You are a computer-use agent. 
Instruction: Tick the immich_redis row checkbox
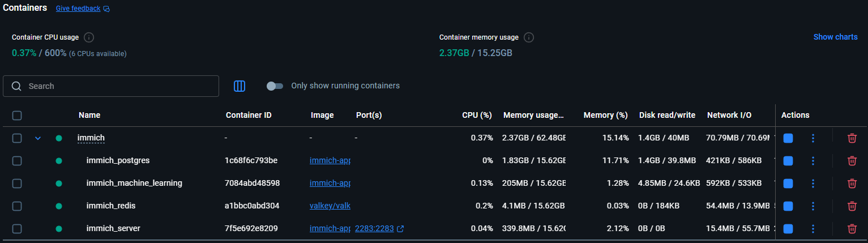pos(17,206)
